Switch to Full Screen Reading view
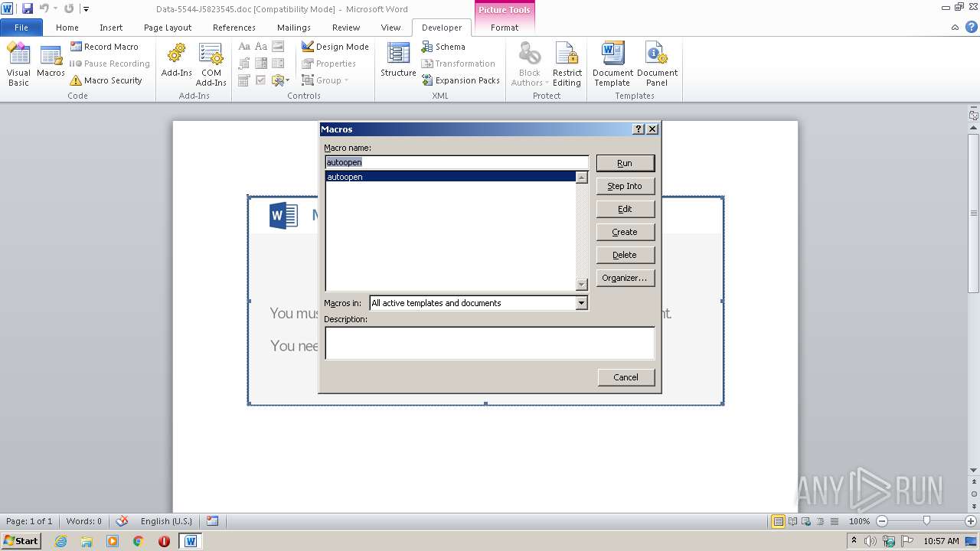The width and height of the screenshot is (980, 551). click(x=792, y=521)
